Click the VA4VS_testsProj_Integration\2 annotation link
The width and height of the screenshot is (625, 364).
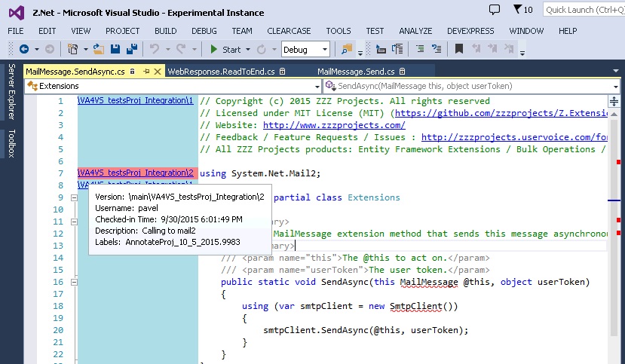coord(136,173)
